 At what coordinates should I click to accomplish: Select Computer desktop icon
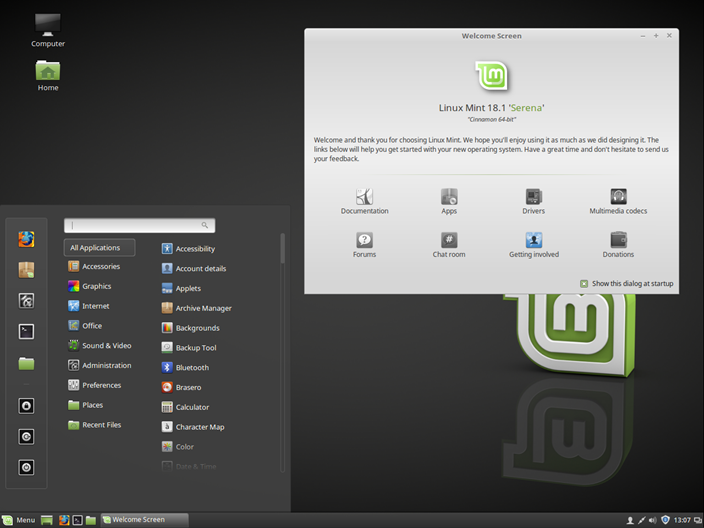pos(48,31)
